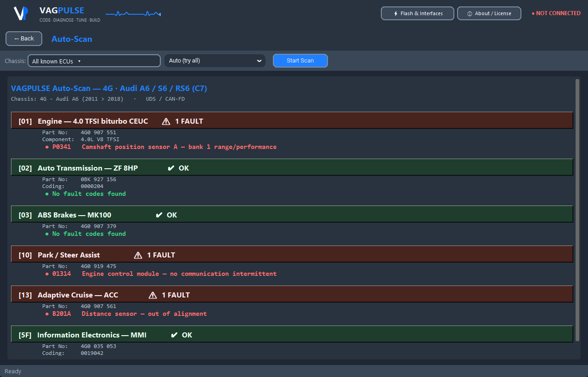Click the 1 FAULT label on Engine row
Screen dimensions: 588x377
coord(189,121)
